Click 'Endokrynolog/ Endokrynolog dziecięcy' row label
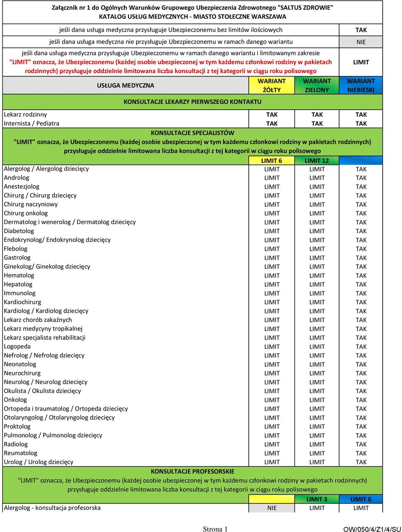The width and height of the screenshot is (402, 532). (x=57, y=240)
